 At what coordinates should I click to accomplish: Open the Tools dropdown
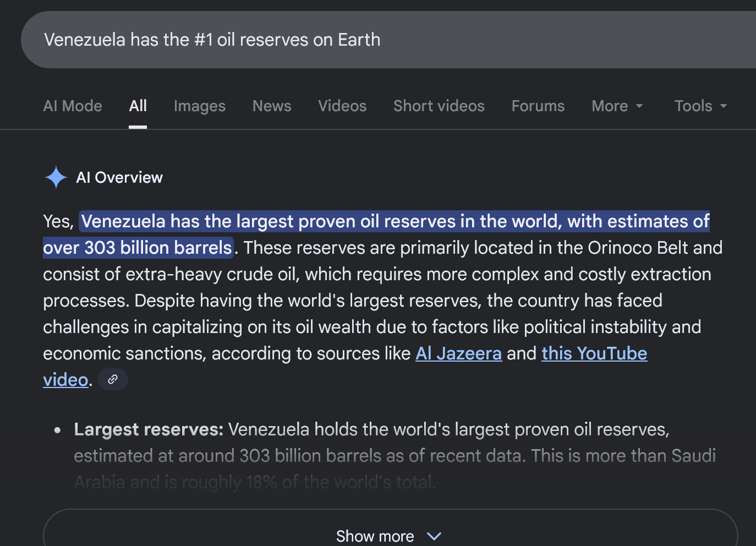pyautogui.click(x=701, y=106)
